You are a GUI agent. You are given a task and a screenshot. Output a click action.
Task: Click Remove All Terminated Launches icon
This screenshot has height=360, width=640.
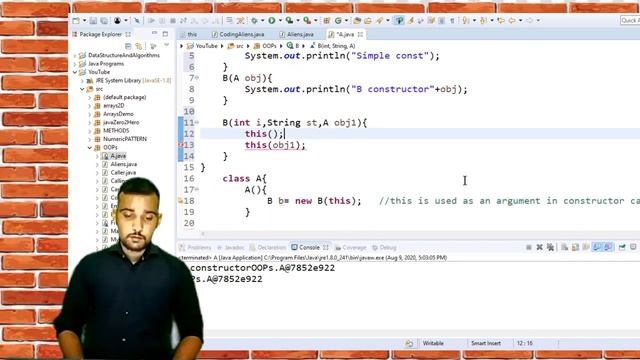point(550,247)
